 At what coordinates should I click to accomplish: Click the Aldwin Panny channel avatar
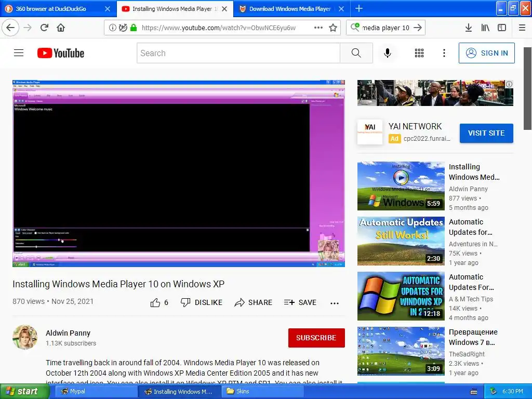pyautogui.click(x=25, y=337)
